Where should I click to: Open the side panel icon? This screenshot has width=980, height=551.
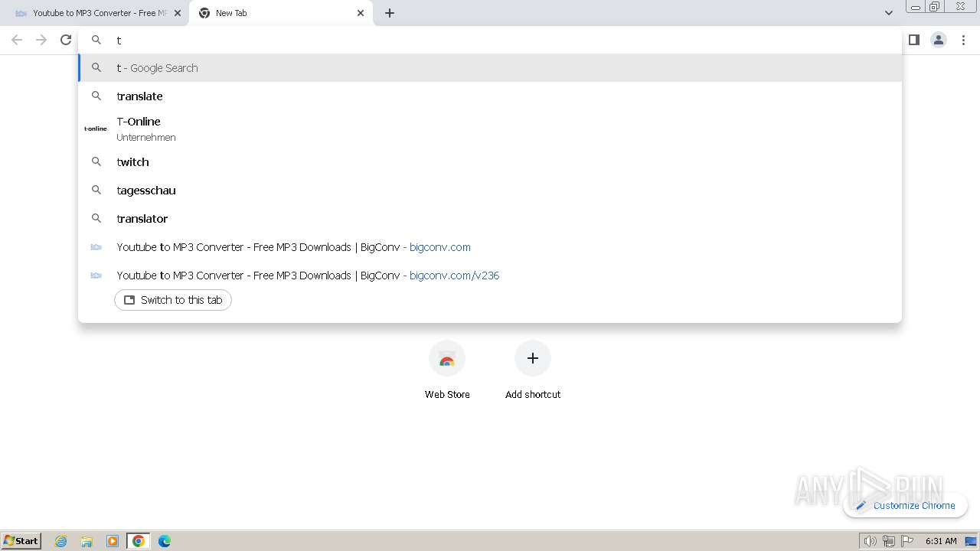[x=913, y=40]
